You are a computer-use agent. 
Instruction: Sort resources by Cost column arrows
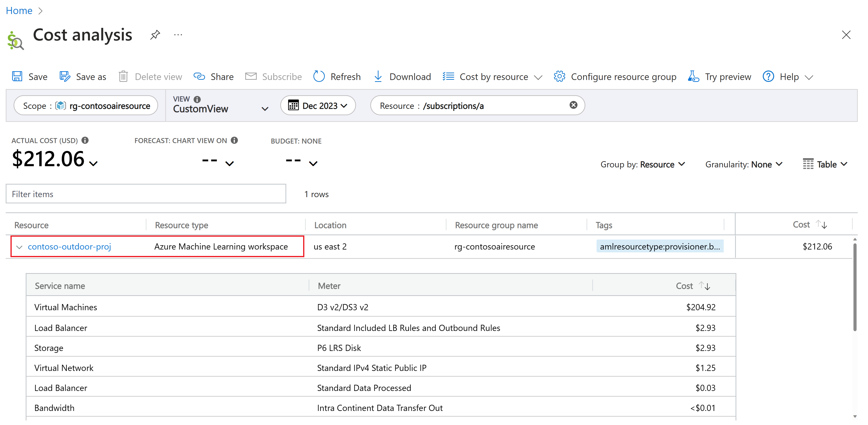click(821, 224)
